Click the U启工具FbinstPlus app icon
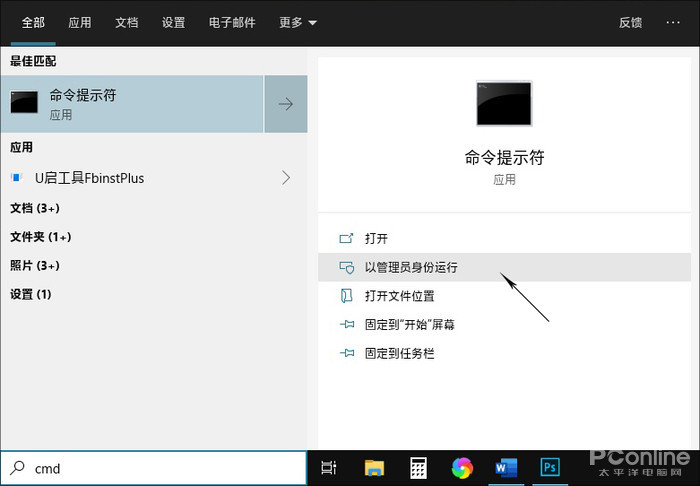Viewport: 700px width, 486px height. pyautogui.click(x=17, y=178)
